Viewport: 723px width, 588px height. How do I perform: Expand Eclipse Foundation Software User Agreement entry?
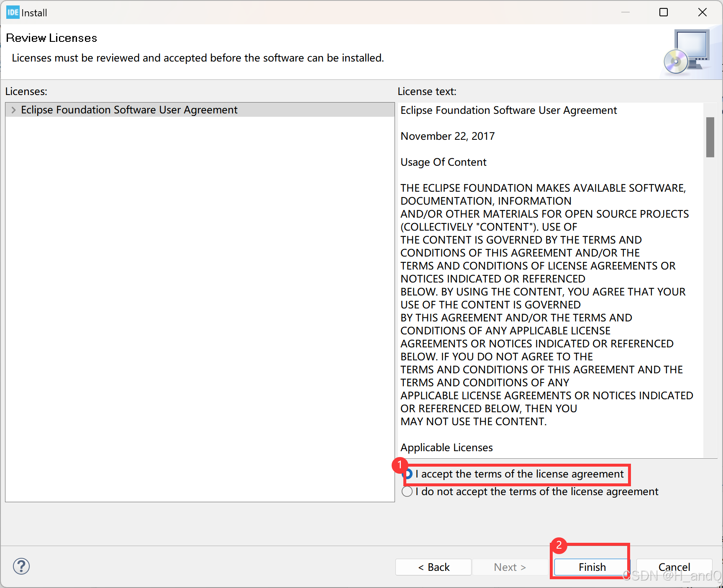point(13,110)
